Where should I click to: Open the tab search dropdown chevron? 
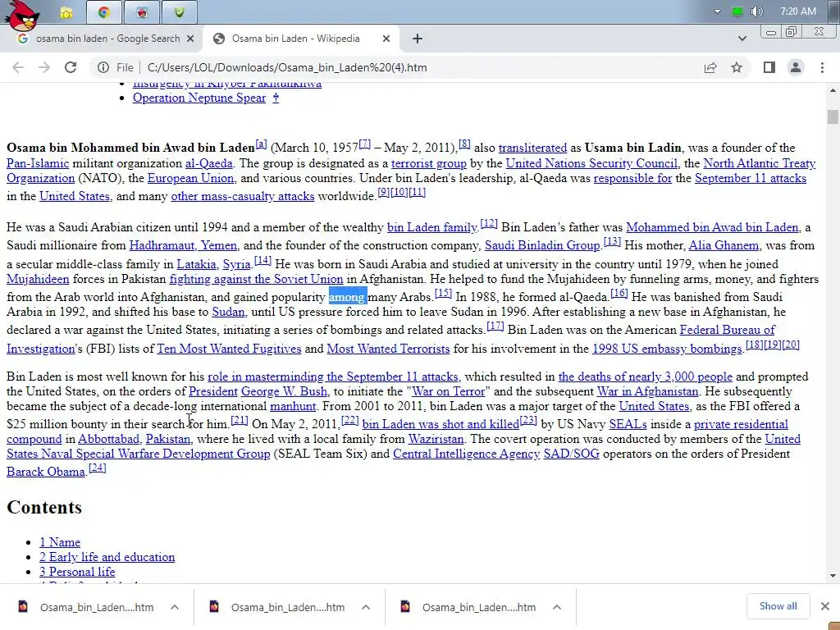(742, 39)
